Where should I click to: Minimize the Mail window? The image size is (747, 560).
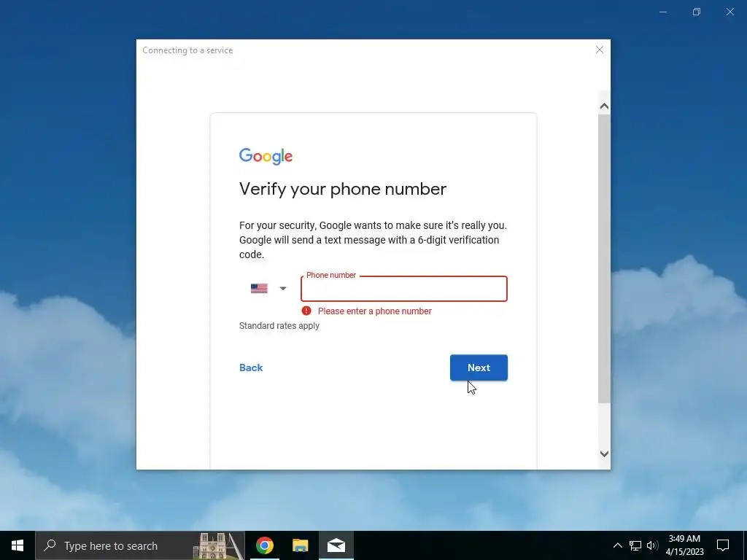[x=663, y=12]
